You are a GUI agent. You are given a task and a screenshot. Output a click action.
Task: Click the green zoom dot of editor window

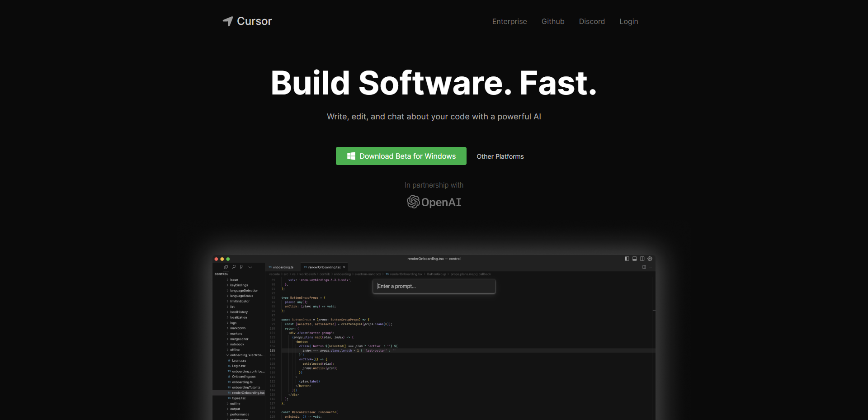click(228, 259)
